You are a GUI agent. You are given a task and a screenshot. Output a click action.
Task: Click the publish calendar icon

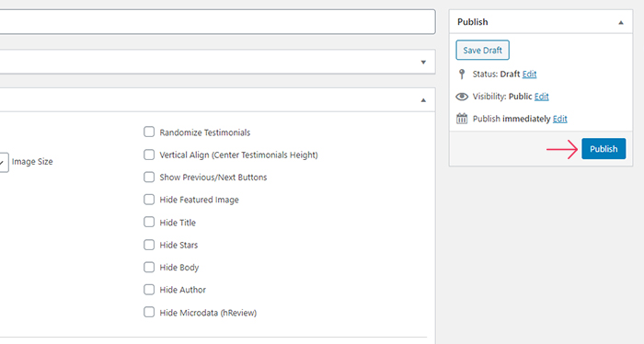tap(462, 119)
